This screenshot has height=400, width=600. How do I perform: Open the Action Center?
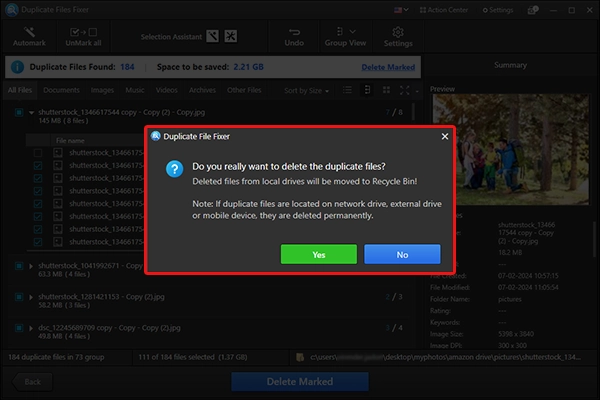[x=444, y=10]
